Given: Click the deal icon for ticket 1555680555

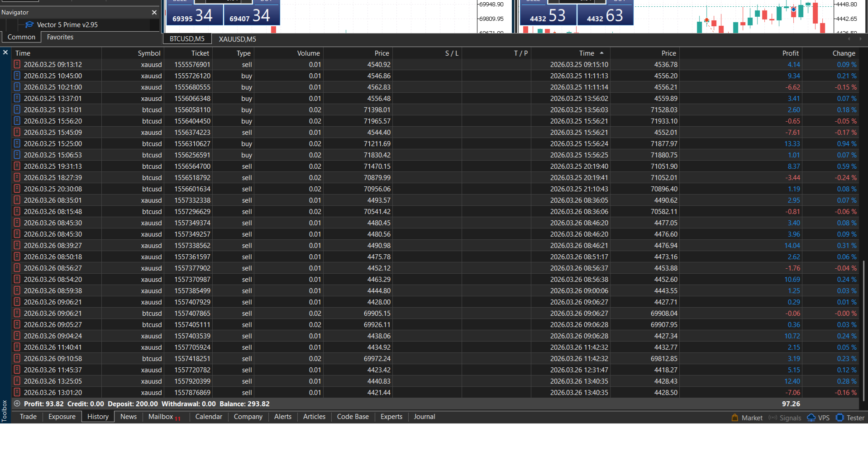Looking at the screenshot, I should (x=17, y=87).
